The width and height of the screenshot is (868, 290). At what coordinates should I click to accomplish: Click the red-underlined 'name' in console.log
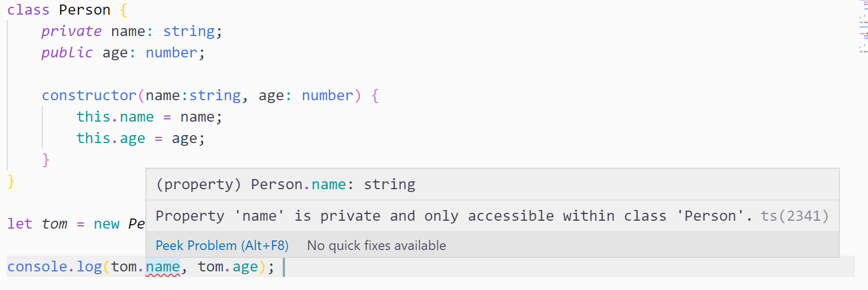pyautogui.click(x=162, y=267)
